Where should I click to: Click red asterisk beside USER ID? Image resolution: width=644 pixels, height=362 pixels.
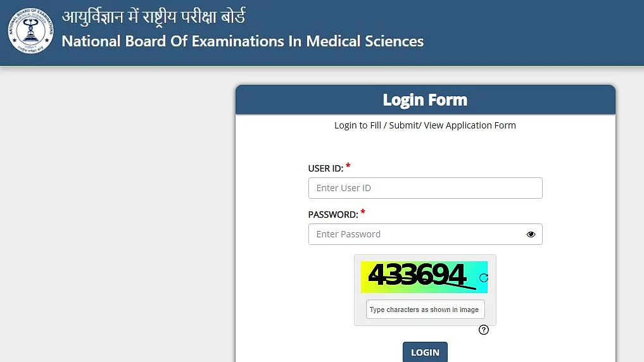(348, 166)
